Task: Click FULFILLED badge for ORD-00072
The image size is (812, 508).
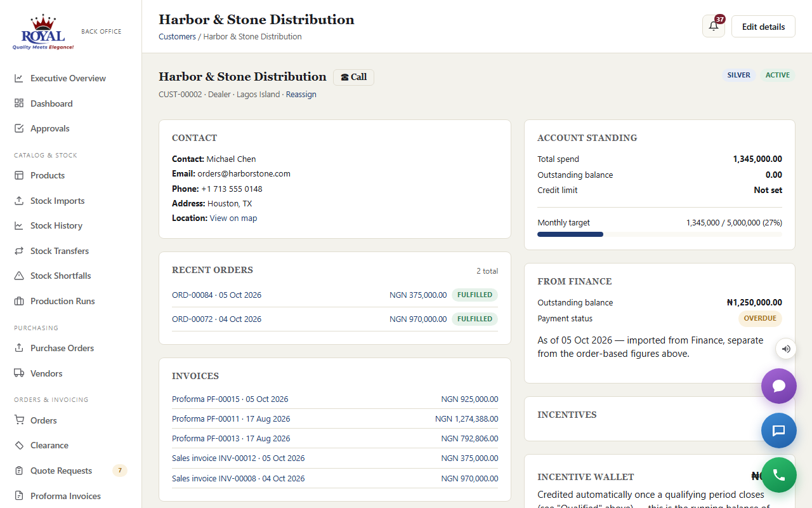Action: pyautogui.click(x=475, y=319)
